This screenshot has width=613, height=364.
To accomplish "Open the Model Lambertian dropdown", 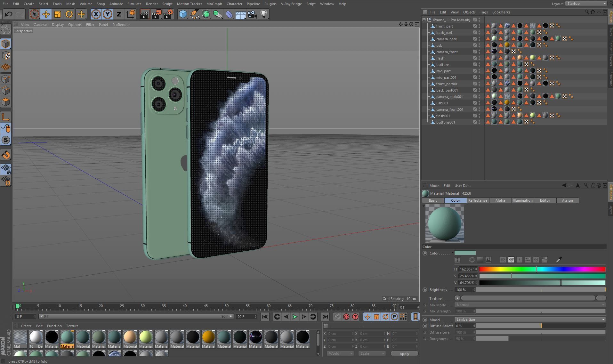I will click(x=530, y=320).
